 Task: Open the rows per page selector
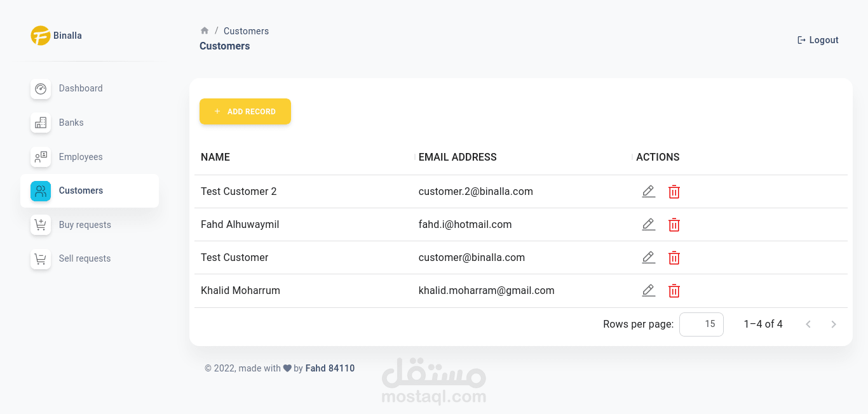(701, 324)
